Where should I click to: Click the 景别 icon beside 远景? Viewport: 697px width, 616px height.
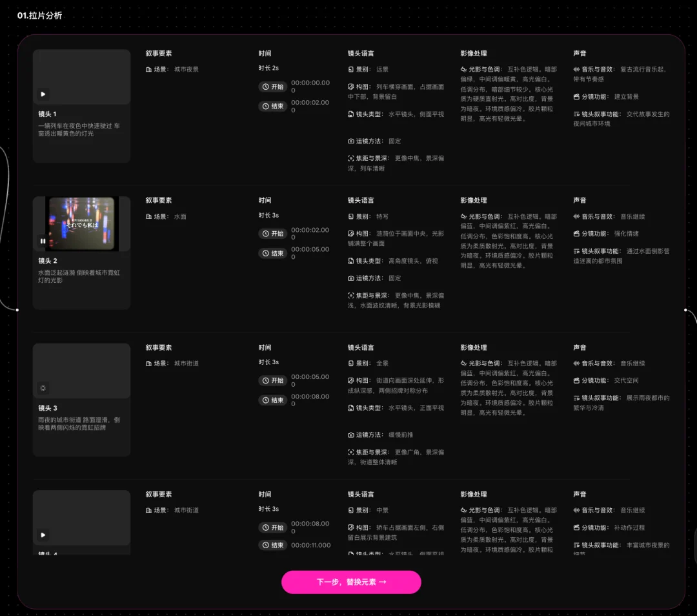click(350, 69)
